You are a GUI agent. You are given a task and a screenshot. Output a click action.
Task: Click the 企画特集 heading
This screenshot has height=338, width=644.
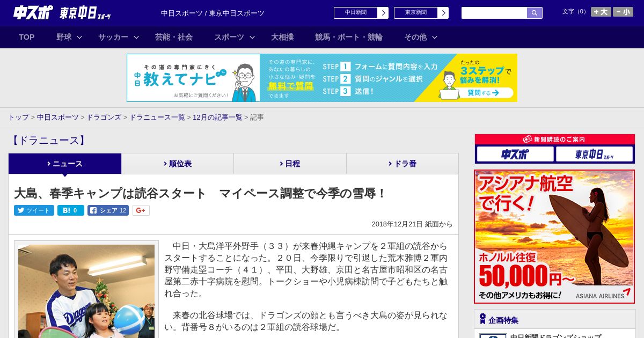click(503, 320)
